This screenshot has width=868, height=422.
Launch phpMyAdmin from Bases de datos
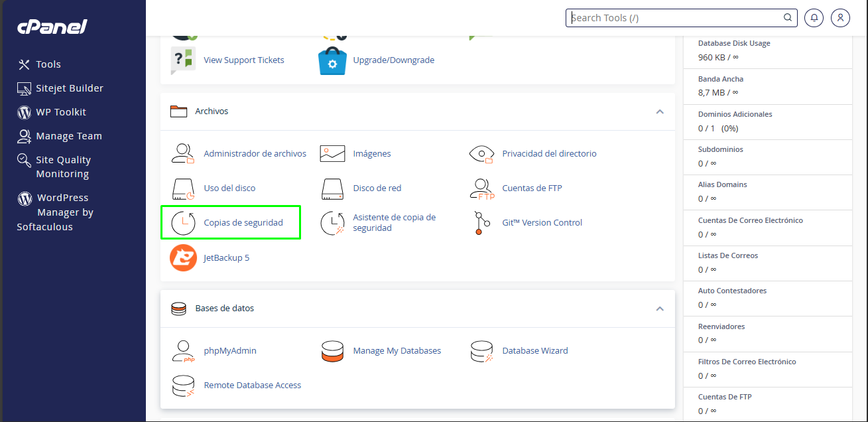pyautogui.click(x=230, y=350)
